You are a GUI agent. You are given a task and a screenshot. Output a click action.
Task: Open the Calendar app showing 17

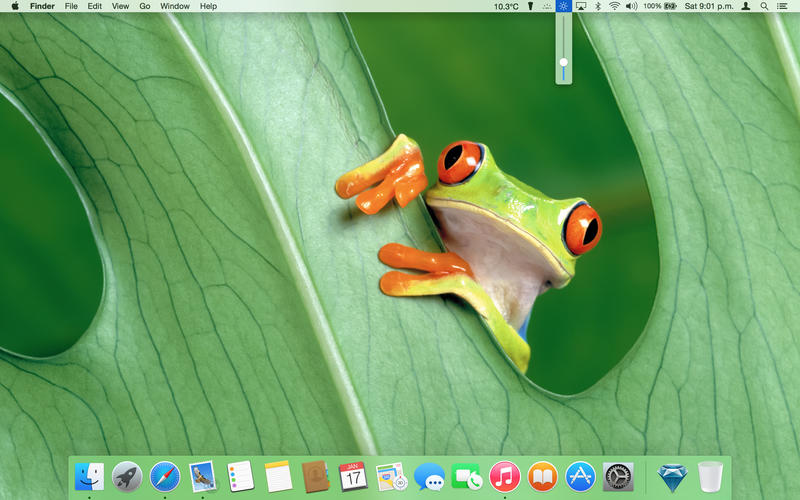(x=353, y=476)
